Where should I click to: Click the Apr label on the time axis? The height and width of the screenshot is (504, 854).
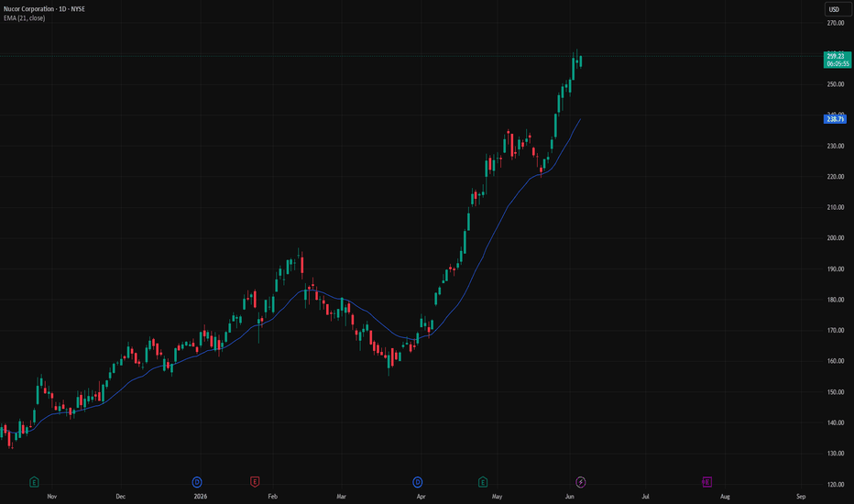[421, 497]
